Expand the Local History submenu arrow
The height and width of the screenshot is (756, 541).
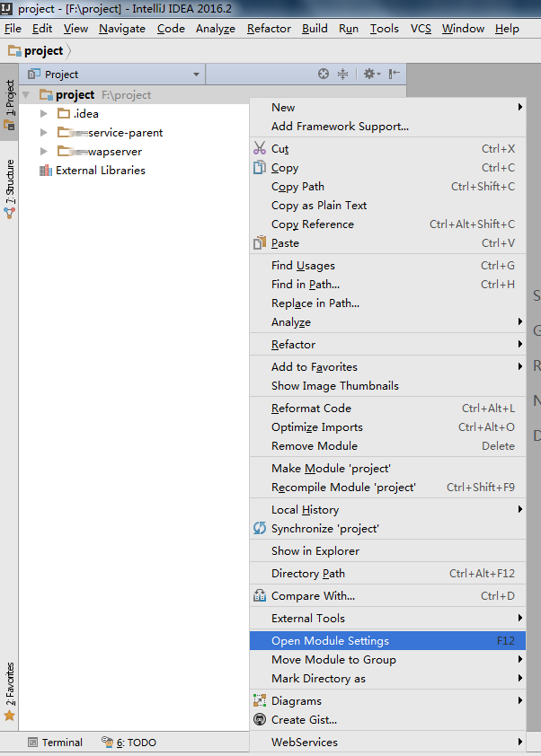[519, 509]
